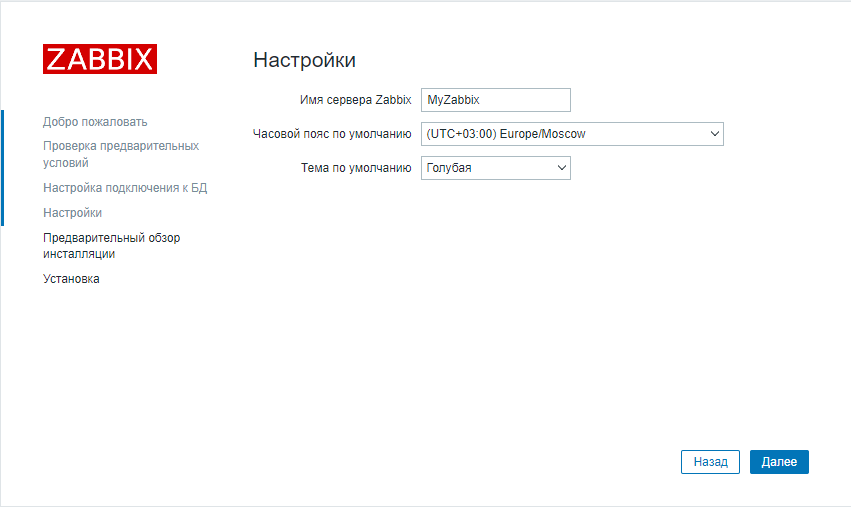Select the Предварительный обзор инсталляции step
The image size is (851, 507).
pos(111,246)
